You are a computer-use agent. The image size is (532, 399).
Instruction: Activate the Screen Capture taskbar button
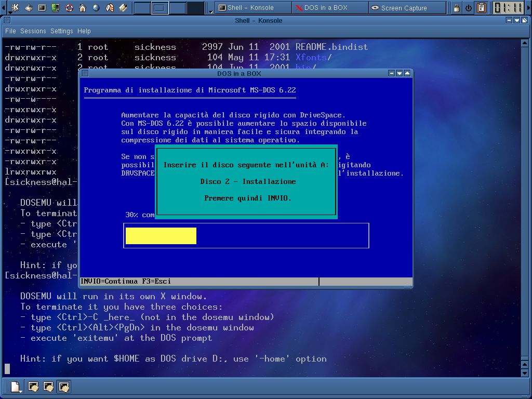click(407, 7)
